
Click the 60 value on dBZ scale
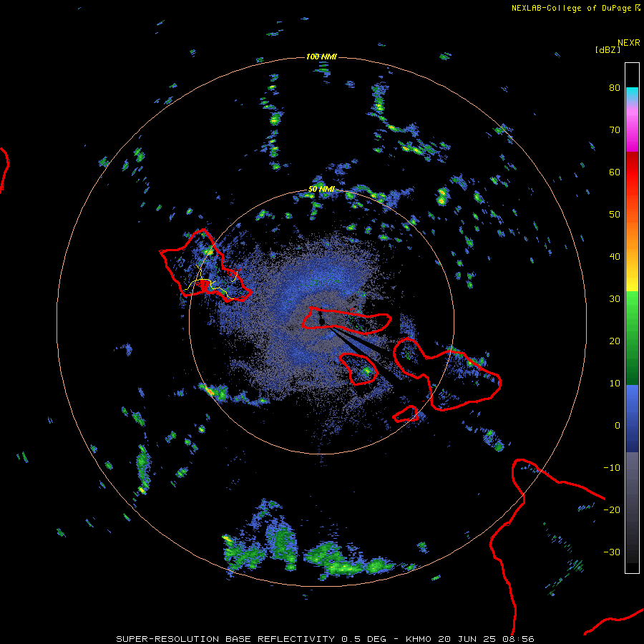click(615, 172)
